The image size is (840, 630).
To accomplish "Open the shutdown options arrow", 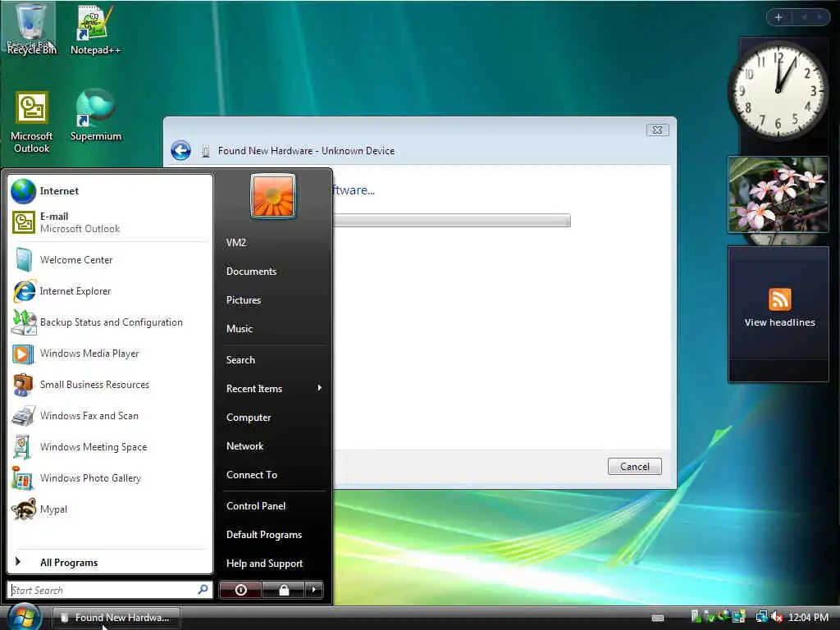I will coord(314,590).
